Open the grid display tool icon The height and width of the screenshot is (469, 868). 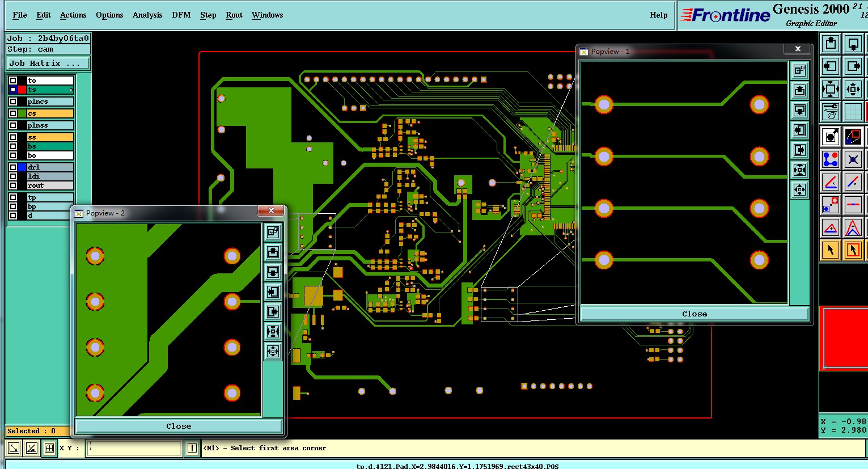pyautogui.click(x=853, y=112)
